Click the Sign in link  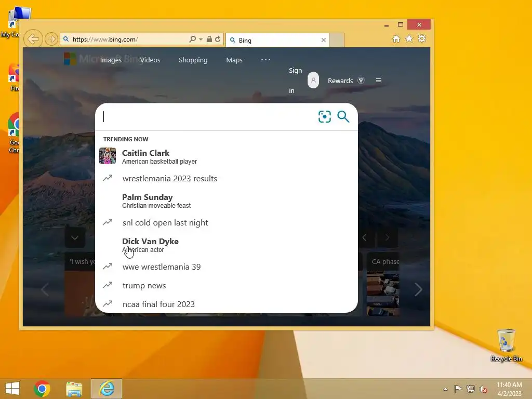295,81
